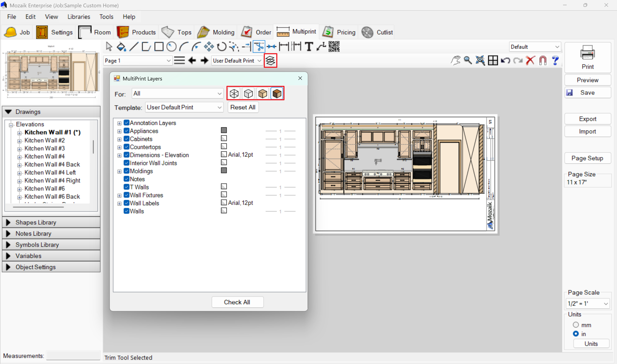617x364 pixels.
Task: Click the QR code tool icon
Action: point(334,46)
